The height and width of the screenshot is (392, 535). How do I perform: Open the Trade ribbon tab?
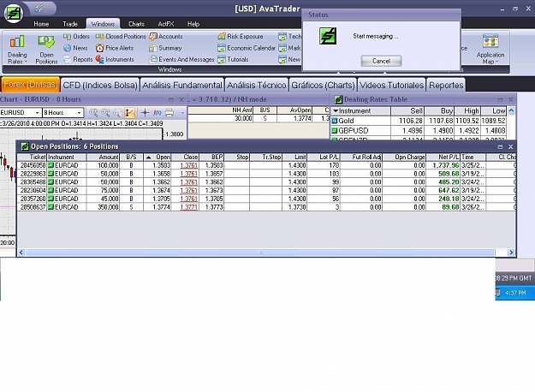(x=70, y=24)
